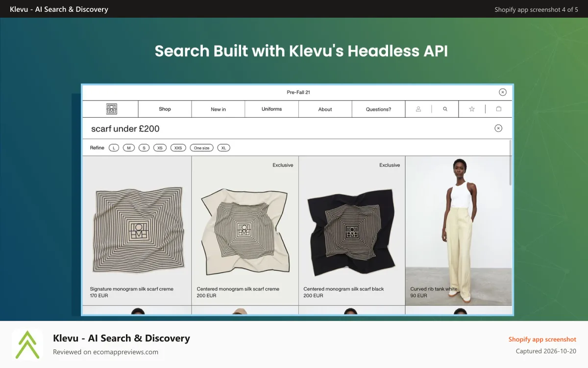
Task: Open the account user icon
Action: (x=418, y=109)
